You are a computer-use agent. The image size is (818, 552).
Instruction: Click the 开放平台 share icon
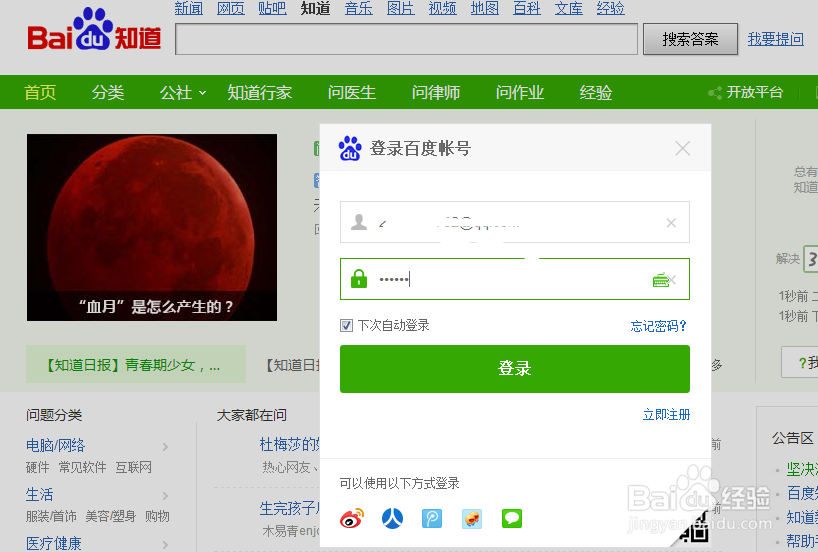(714, 93)
